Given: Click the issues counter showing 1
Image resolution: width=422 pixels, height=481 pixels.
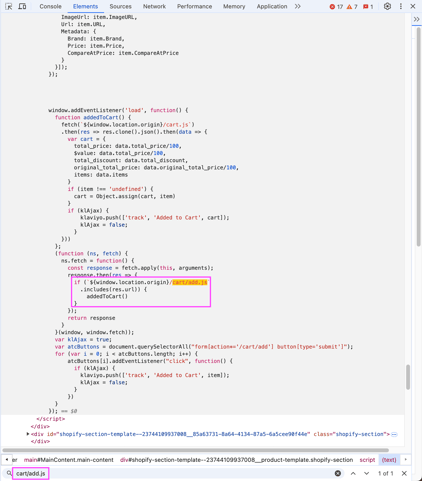Looking at the screenshot, I should pos(368,7).
